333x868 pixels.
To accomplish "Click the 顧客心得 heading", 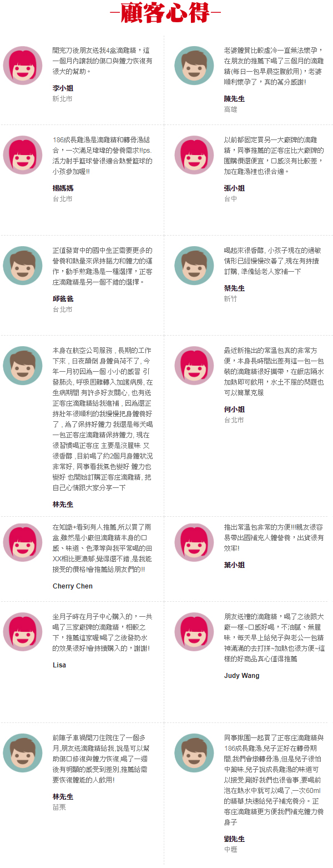I will [166, 12].
